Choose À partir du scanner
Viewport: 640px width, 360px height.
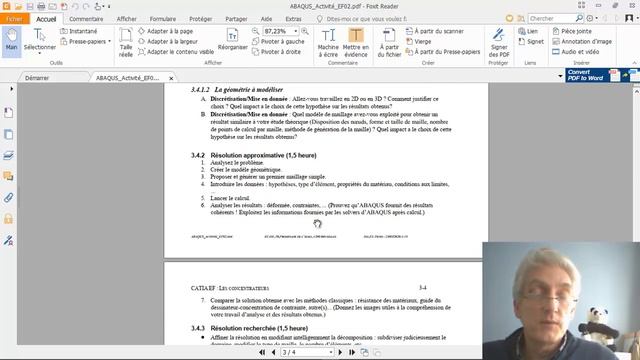(435, 31)
